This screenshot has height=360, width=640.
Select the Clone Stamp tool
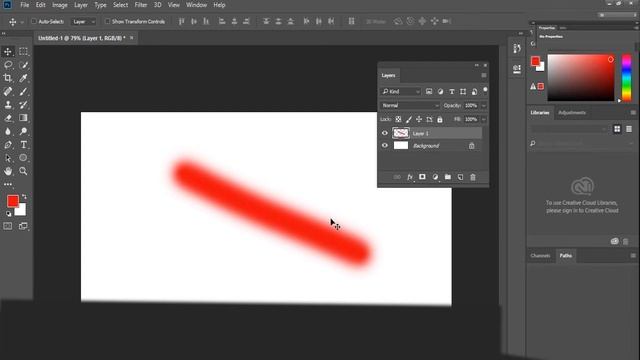tap(8, 104)
